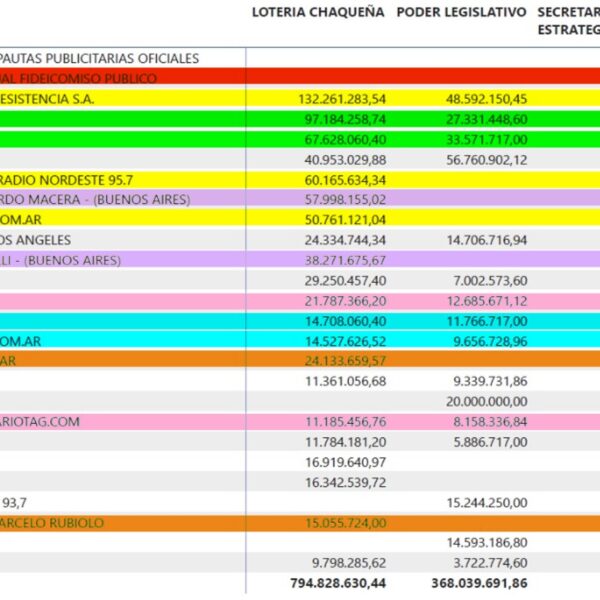Click cell value 27.331.448,60
This screenshot has width=600, height=600.
(x=487, y=119)
